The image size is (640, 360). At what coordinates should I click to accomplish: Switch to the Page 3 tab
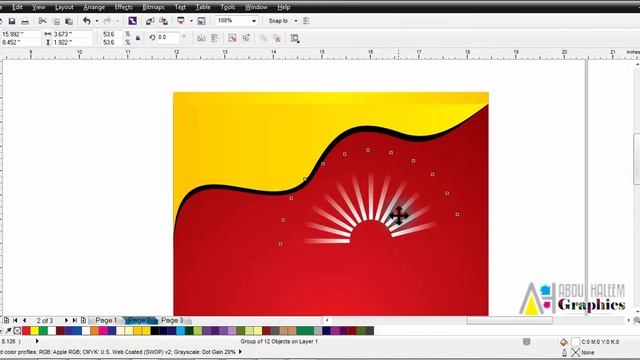click(172, 320)
